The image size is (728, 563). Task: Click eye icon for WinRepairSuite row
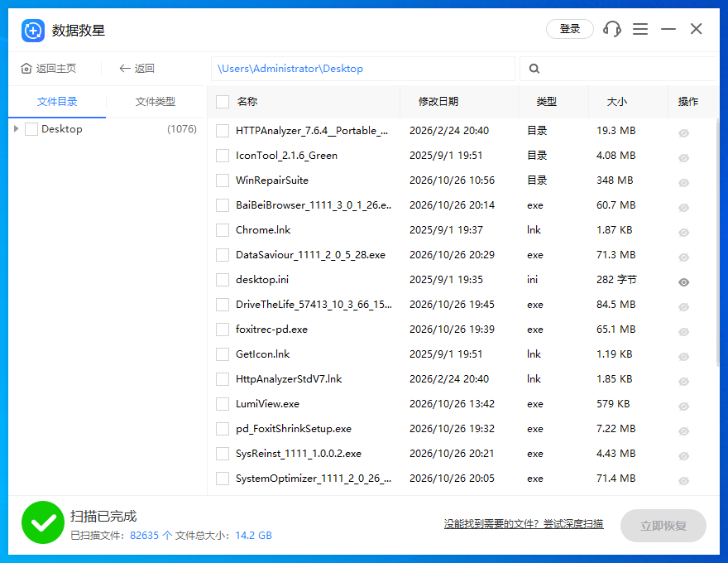point(683,182)
